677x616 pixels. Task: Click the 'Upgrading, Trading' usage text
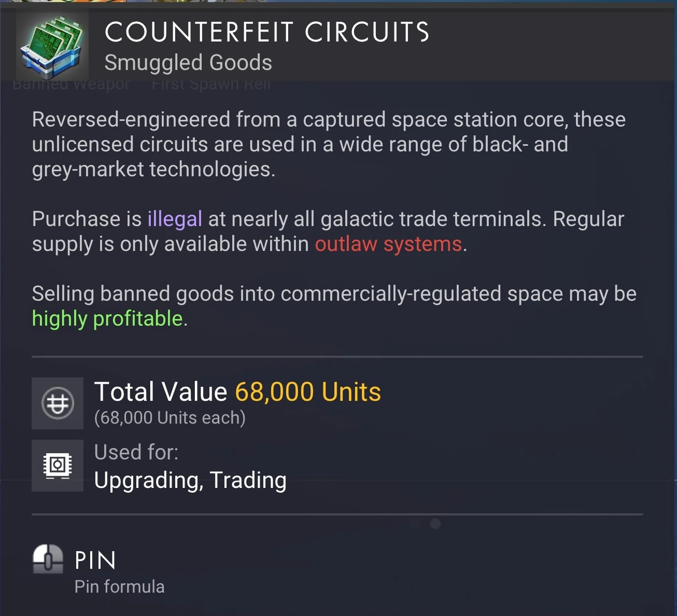tap(190, 480)
